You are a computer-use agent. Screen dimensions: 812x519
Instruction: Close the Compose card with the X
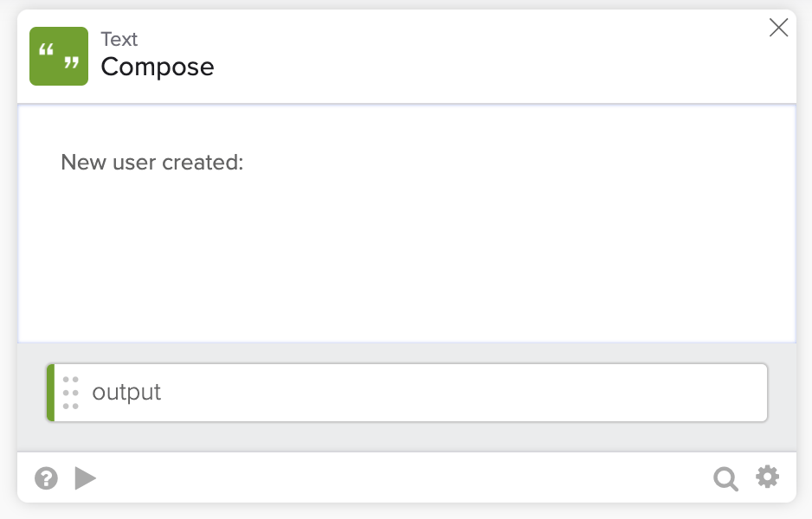click(x=778, y=29)
